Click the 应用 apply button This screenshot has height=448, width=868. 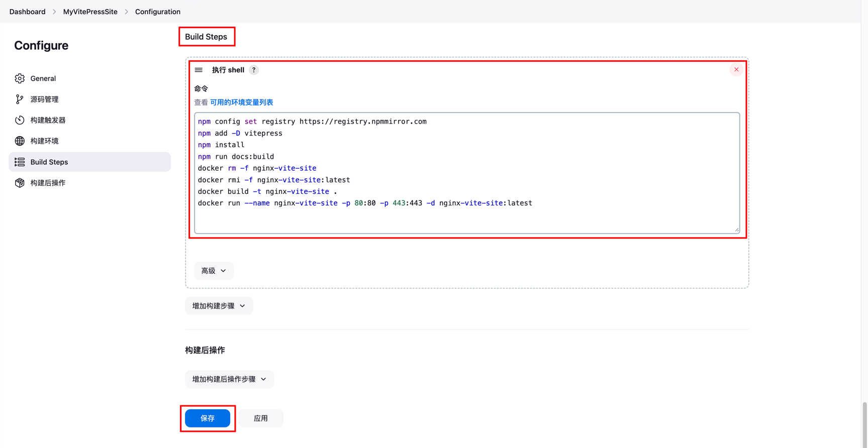[261, 418]
